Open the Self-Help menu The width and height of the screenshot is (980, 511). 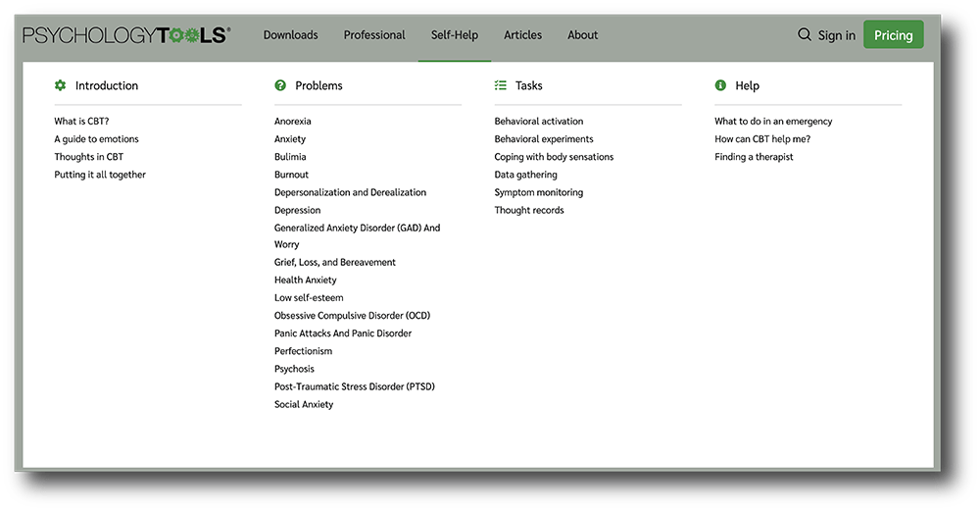(455, 35)
